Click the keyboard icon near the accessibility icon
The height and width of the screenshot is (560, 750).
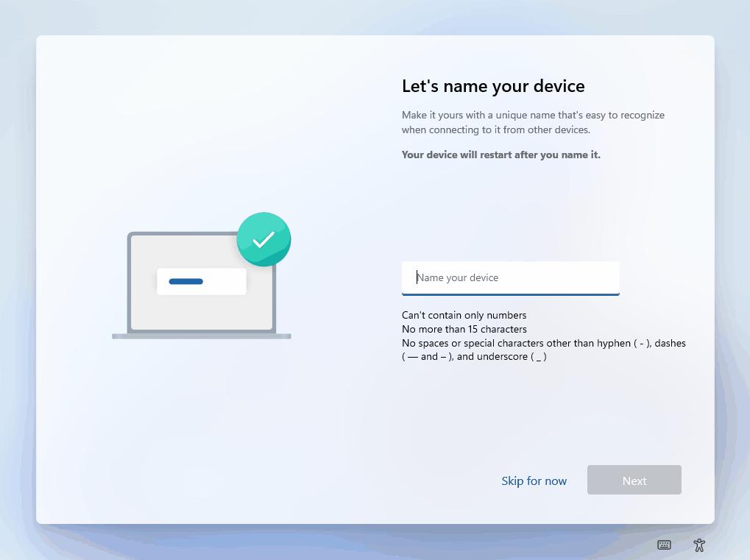(x=664, y=545)
